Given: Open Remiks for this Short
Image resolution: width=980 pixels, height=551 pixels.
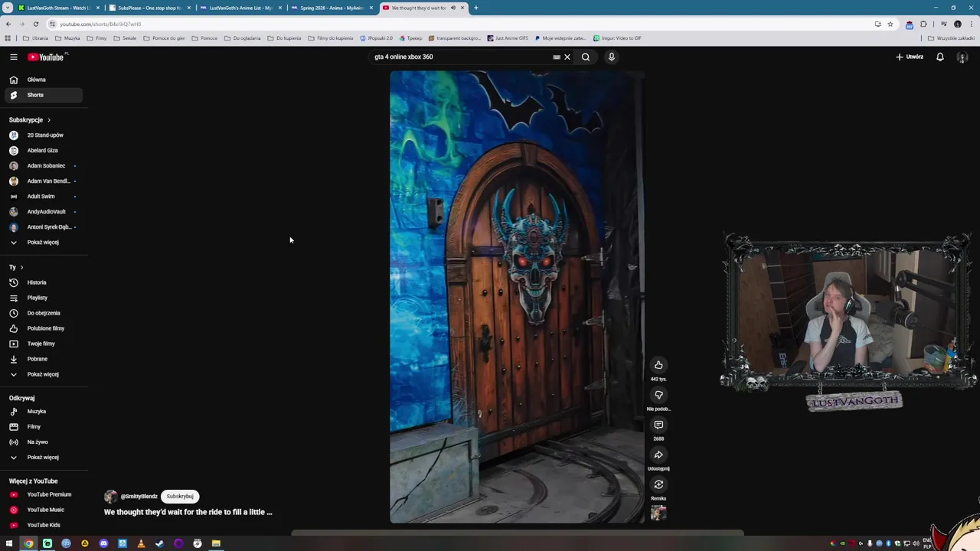Looking at the screenshot, I should click(x=658, y=484).
